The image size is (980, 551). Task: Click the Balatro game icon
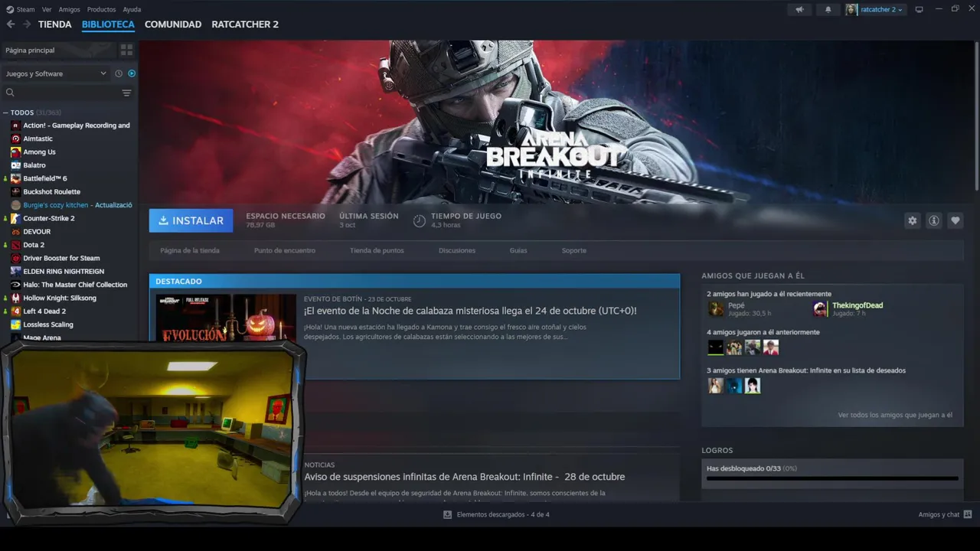pyautogui.click(x=16, y=165)
